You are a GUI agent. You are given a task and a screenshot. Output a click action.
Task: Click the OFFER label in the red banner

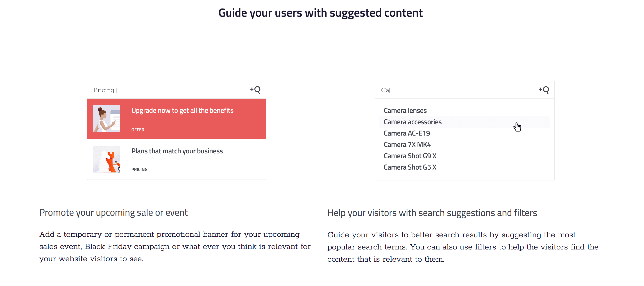138,130
